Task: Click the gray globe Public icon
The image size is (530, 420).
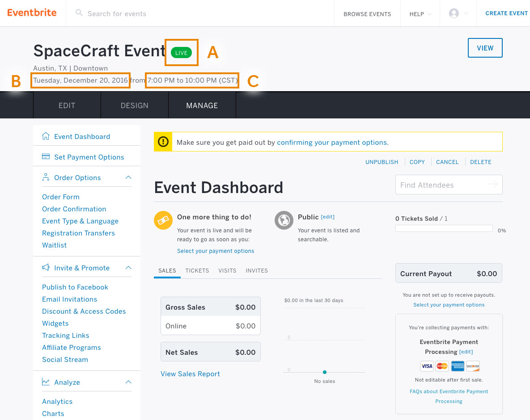Action: click(284, 220)
